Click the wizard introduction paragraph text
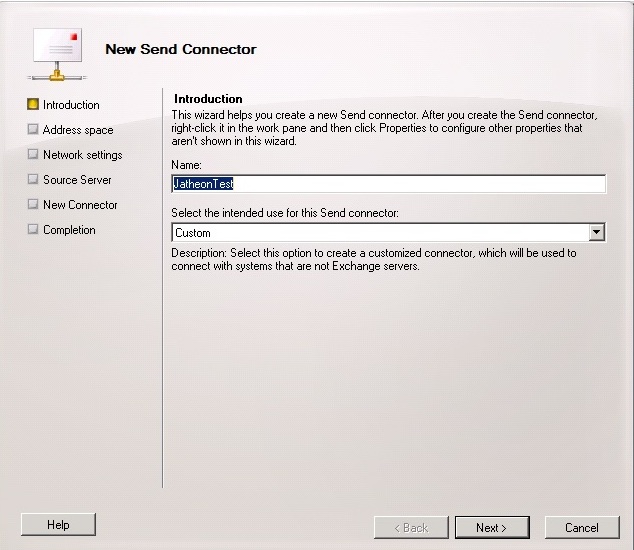 384,128
